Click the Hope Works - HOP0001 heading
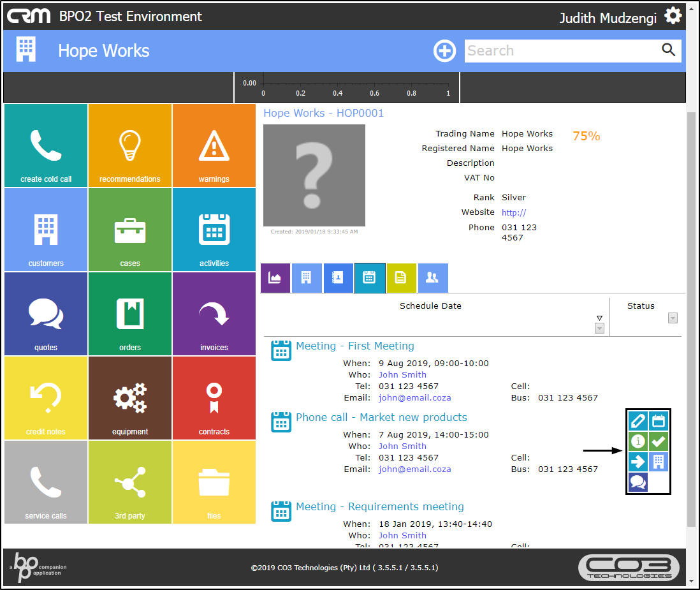 pos(323,114)
